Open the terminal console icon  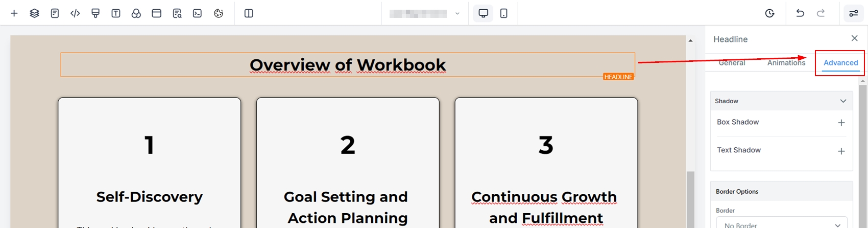pos(198,13)
